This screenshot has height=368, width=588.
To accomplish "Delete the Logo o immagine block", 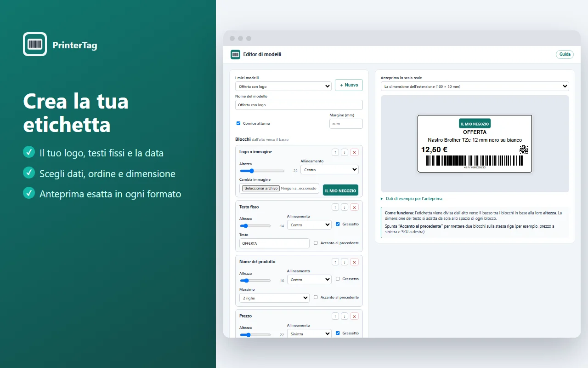I will pyautogui.click(x=354, y=152).
